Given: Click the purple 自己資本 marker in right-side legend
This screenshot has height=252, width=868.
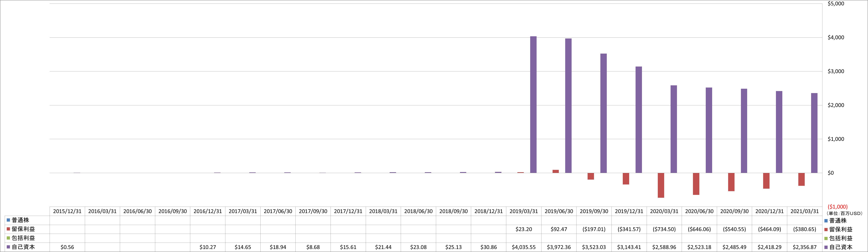Looking at the screenshot, I should pos(826,247).
